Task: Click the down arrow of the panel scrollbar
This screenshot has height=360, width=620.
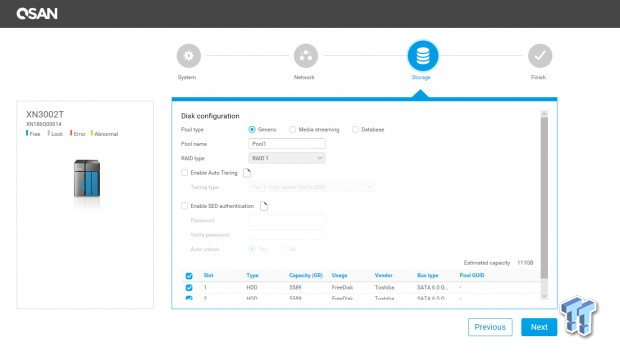Action: click(544, 296)
